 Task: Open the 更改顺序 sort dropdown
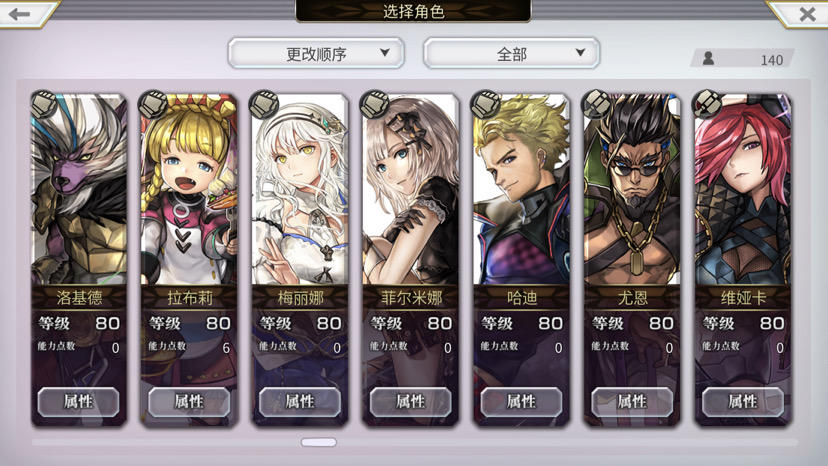pyautogui.click(x=316, y=53)
